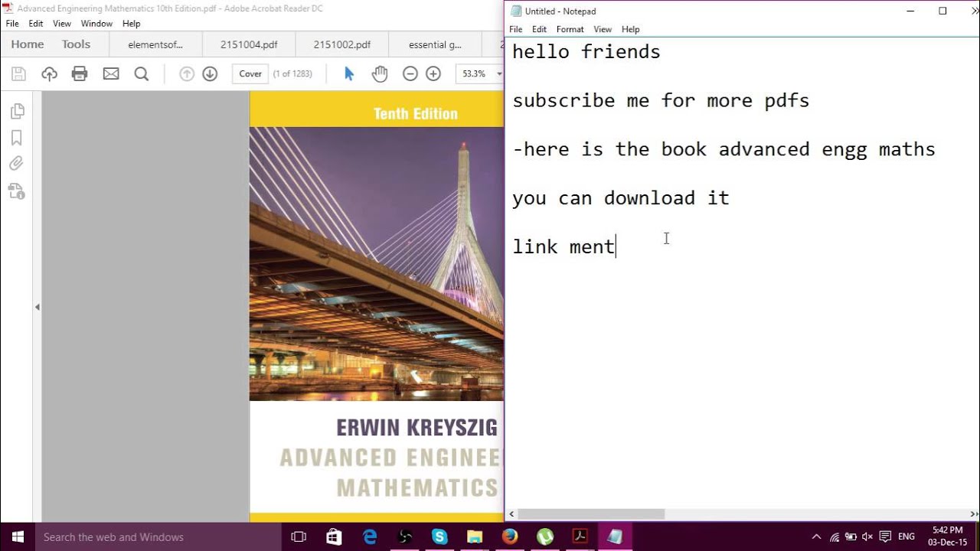Collapse the left navigation pane arrow
This screenshot has width=980, height=551.
pyautogui.click(x=37, y=307)
